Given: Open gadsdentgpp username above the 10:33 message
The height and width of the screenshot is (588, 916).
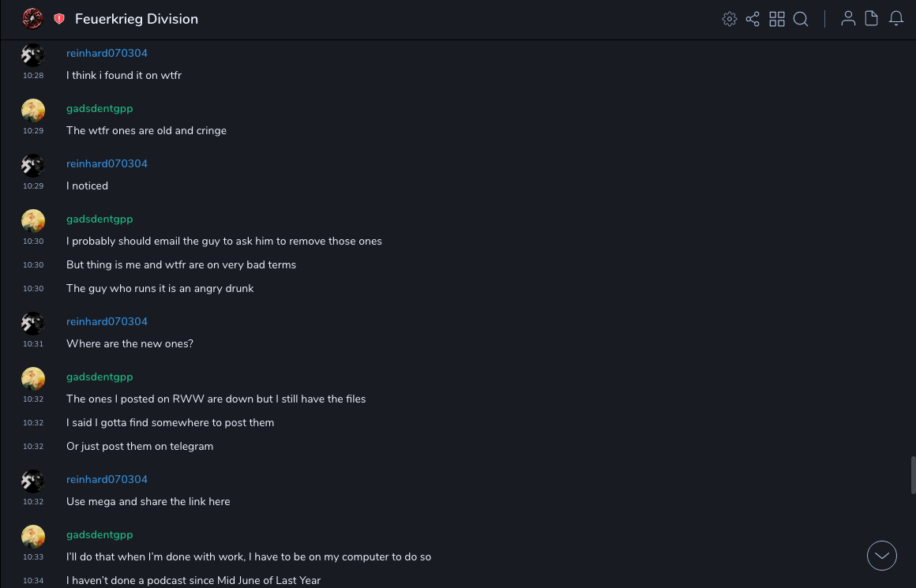Looking at the screenshot, I should [x=99, y=535].
